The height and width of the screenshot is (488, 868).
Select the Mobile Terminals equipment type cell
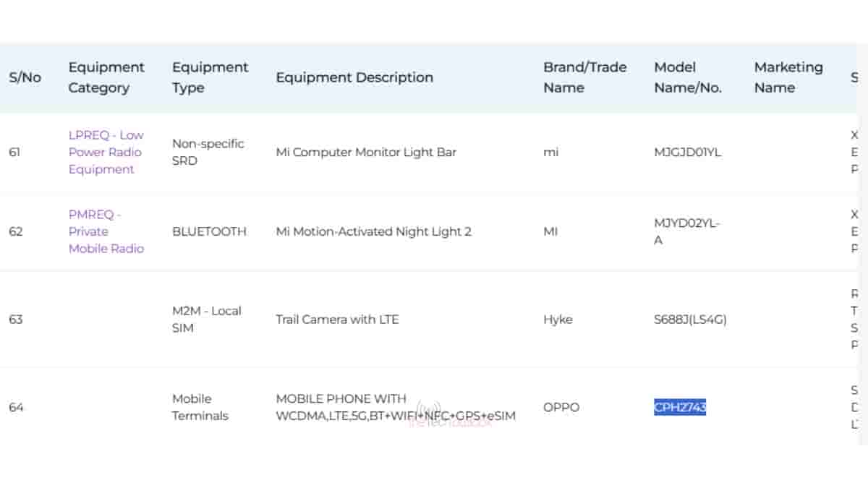coord(200,407)
